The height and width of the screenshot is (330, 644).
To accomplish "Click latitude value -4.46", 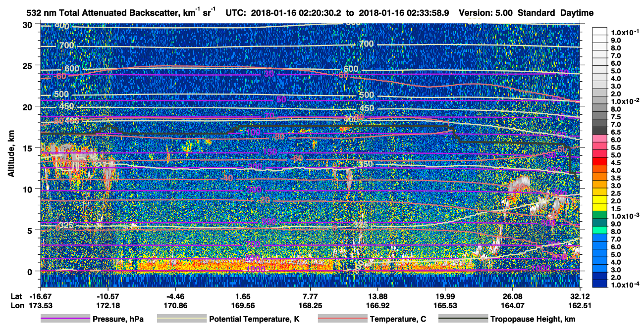I will coord(175,296).
